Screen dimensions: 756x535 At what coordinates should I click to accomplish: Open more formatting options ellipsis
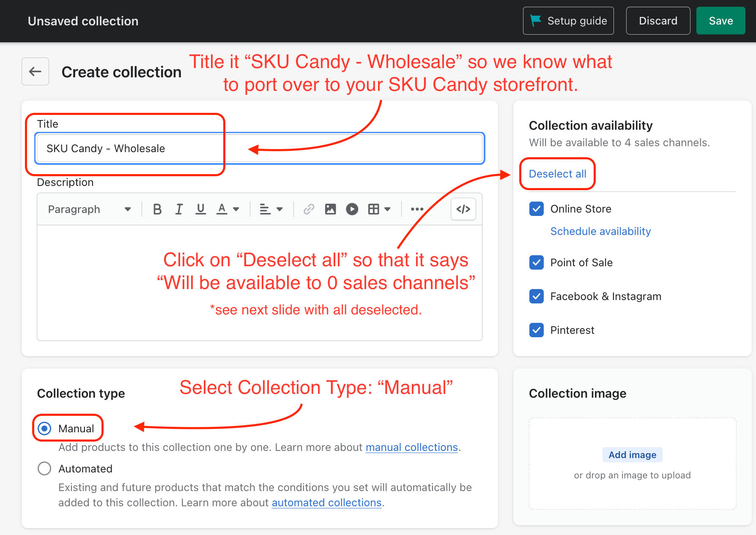pyautogui.click(x=417, y=209)
